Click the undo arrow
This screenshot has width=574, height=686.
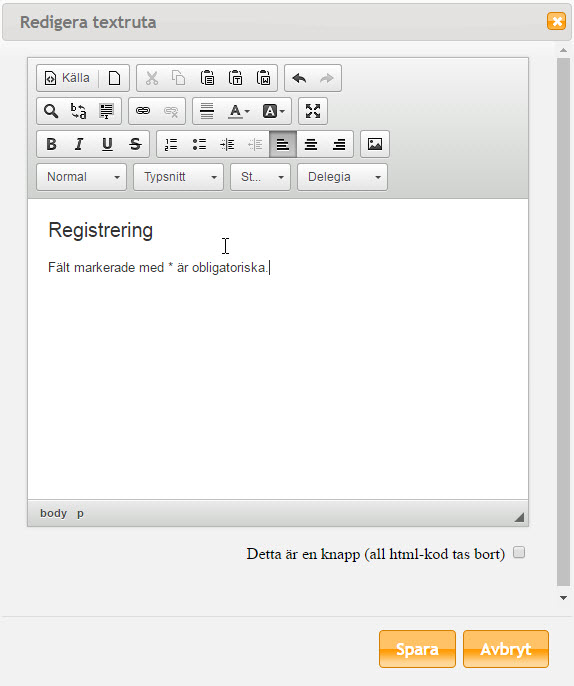point(299,78)
